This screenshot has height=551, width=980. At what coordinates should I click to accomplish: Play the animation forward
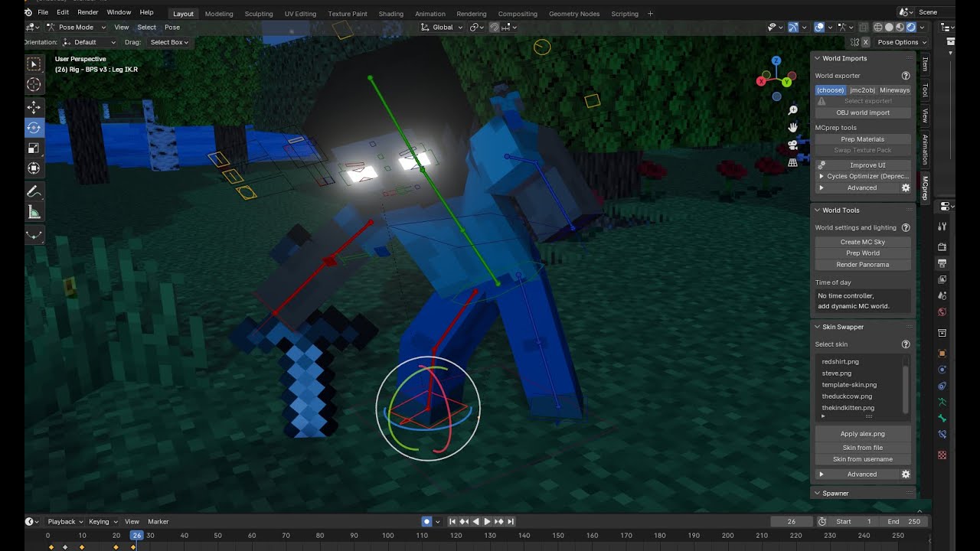(x=487, y=522)
